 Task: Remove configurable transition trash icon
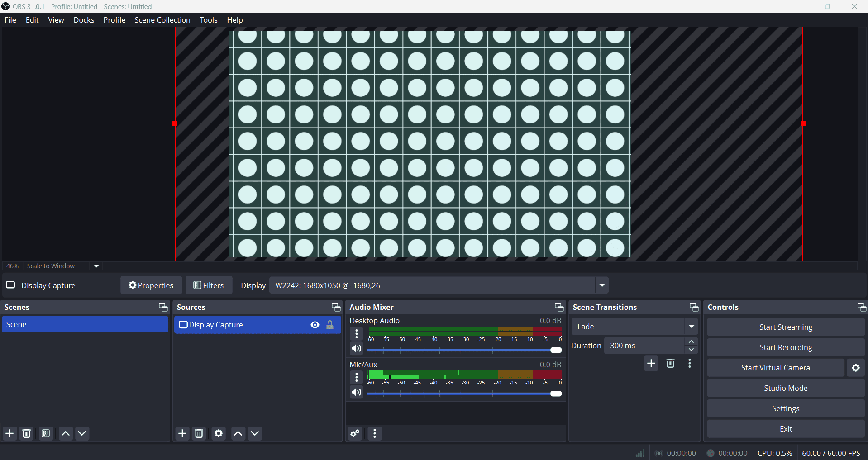(x=671, y=363)
